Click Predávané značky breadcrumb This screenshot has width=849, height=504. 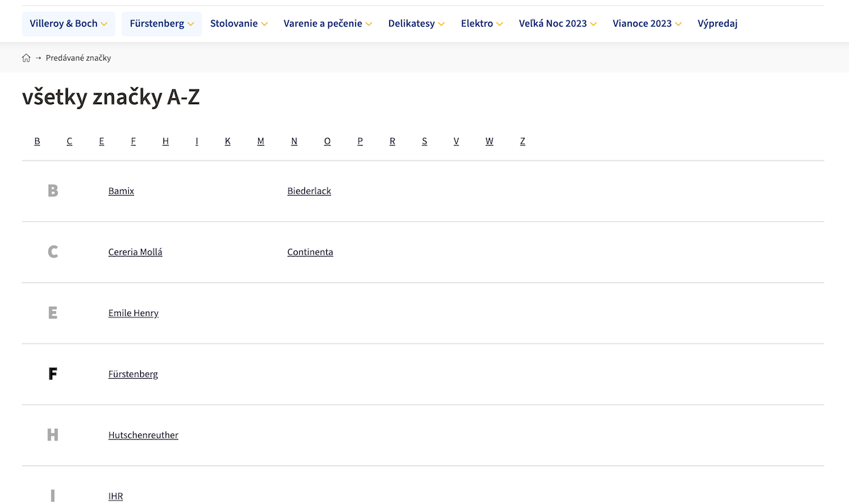(x=79, y=58)
